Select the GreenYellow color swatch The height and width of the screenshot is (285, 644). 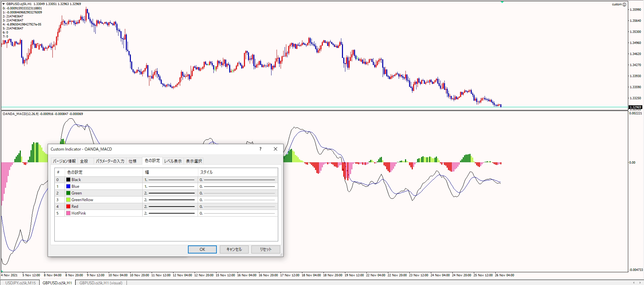tap(68, 200)
